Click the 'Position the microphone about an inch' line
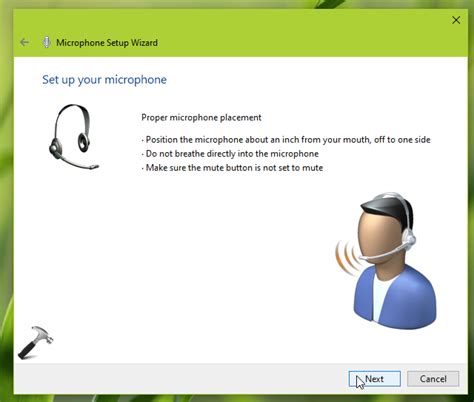The image size is (474, 402). coord(286,140)
